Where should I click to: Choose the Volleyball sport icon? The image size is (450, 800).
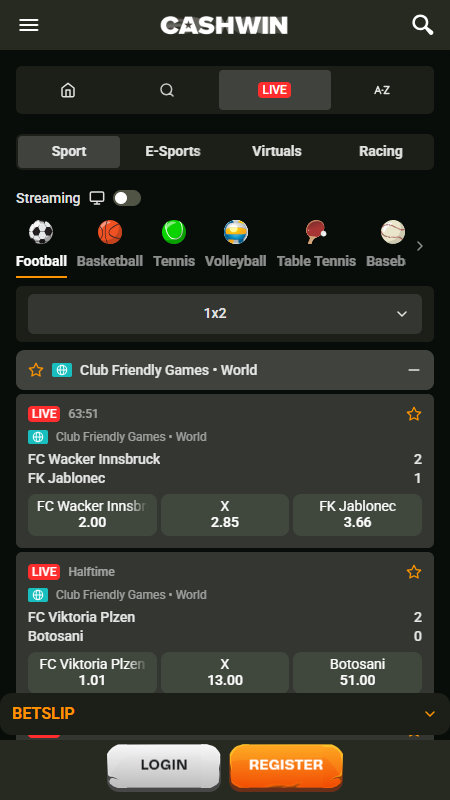point(236,232)
